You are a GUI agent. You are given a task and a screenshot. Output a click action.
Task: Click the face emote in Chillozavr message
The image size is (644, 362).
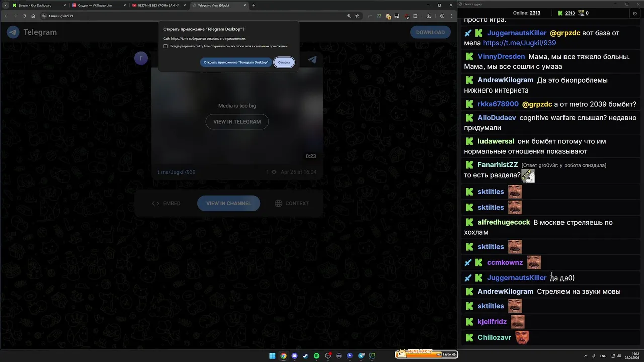522,338
